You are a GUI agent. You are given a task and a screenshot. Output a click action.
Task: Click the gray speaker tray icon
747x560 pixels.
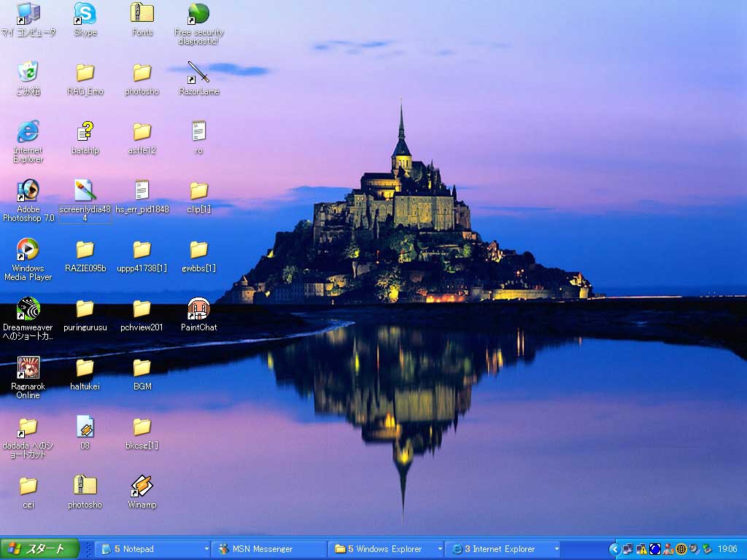694,549
